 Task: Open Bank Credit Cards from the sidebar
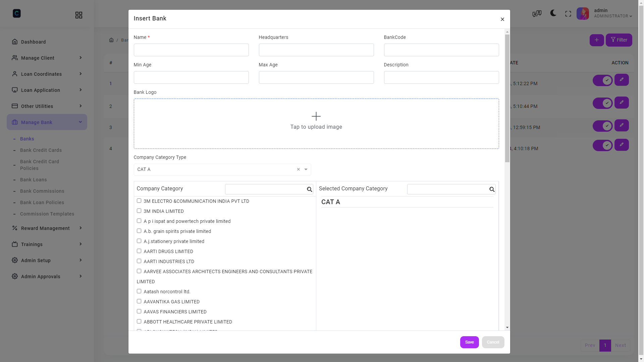point(41,150)
